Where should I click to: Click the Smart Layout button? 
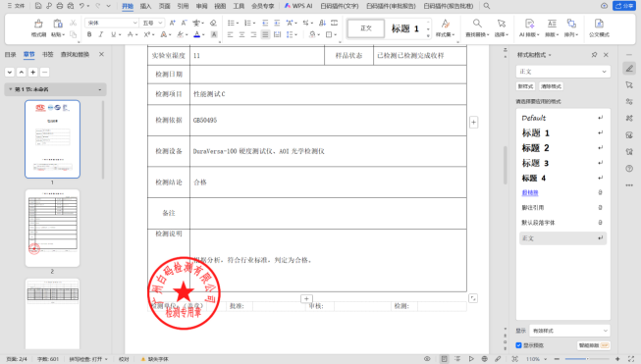[x=594, y=345]
